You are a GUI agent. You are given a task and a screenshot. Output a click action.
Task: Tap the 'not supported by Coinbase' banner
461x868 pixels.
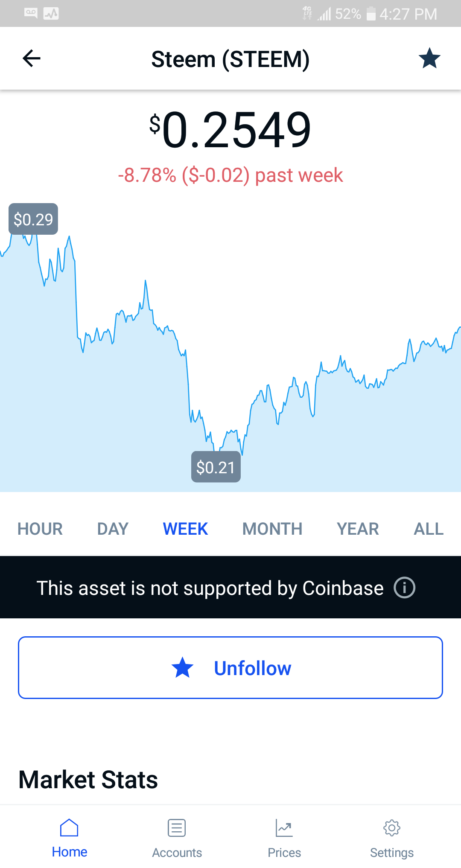point(210,588)
